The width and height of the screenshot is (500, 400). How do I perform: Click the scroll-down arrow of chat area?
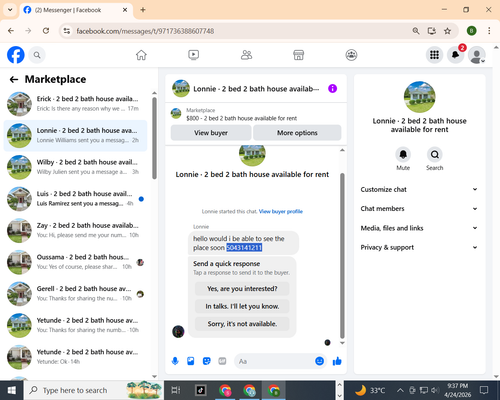pos(342,343)
